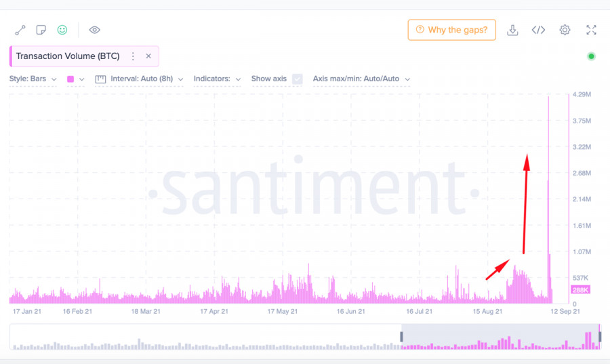Change the Interval: Auto (8h) dropdown

click(x=140, y=79)
